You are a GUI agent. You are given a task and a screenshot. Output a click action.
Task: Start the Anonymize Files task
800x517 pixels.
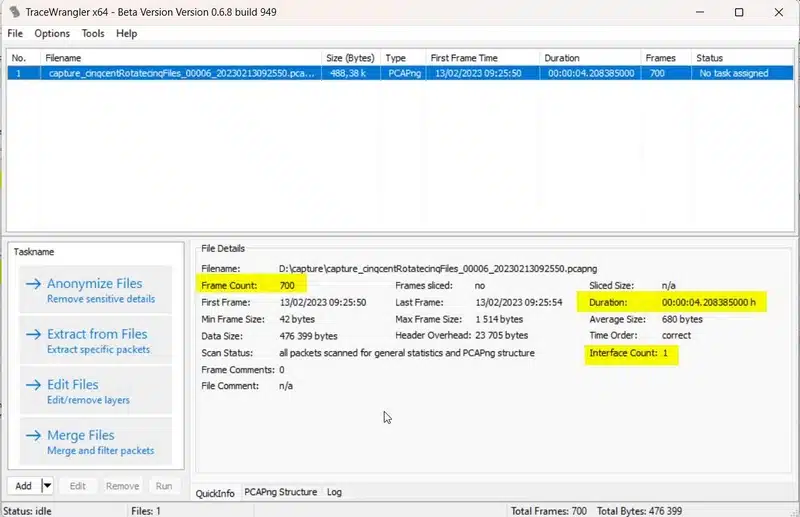click(95, 289)
